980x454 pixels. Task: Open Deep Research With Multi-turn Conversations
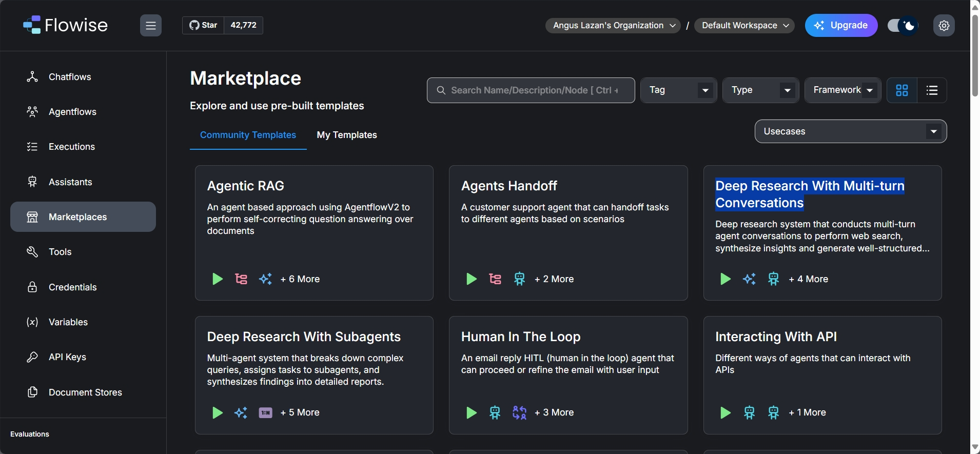[x=822, y=233]
